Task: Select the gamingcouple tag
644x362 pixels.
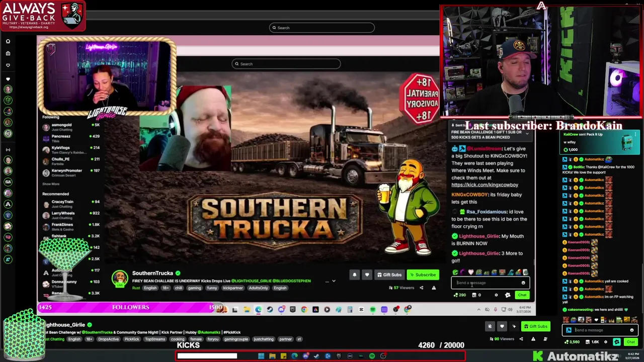Action: 236,339
